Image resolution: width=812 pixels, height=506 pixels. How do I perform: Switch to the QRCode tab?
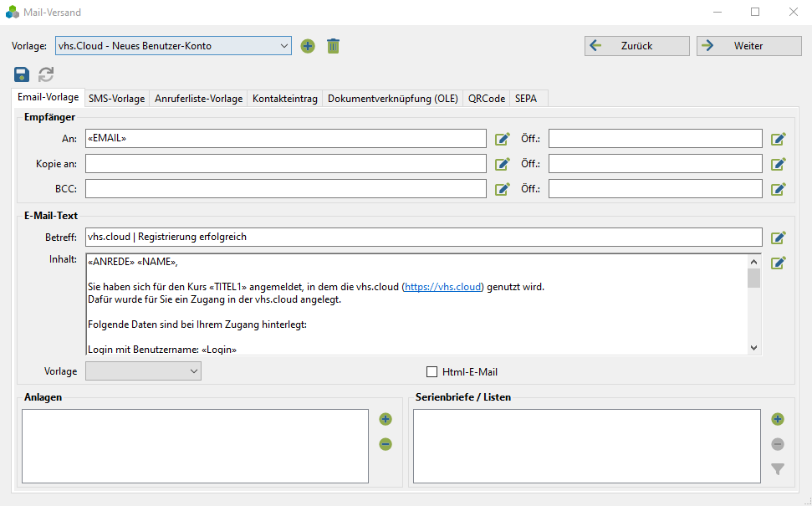[486, 99]
